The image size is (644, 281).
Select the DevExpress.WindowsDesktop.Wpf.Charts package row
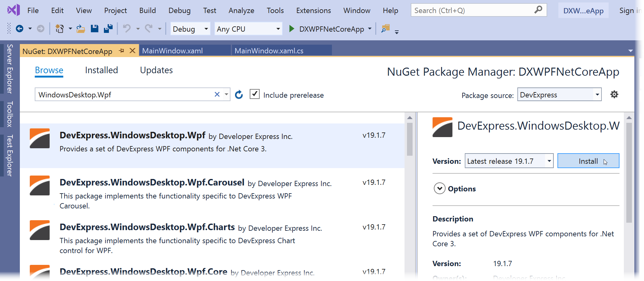click(212, 238)
